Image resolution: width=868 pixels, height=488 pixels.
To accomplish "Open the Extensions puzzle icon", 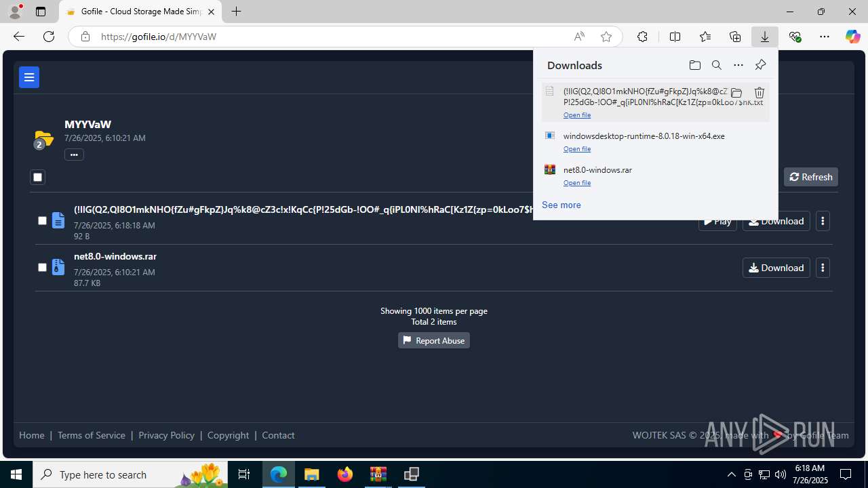I will click(x=642, y=37).
